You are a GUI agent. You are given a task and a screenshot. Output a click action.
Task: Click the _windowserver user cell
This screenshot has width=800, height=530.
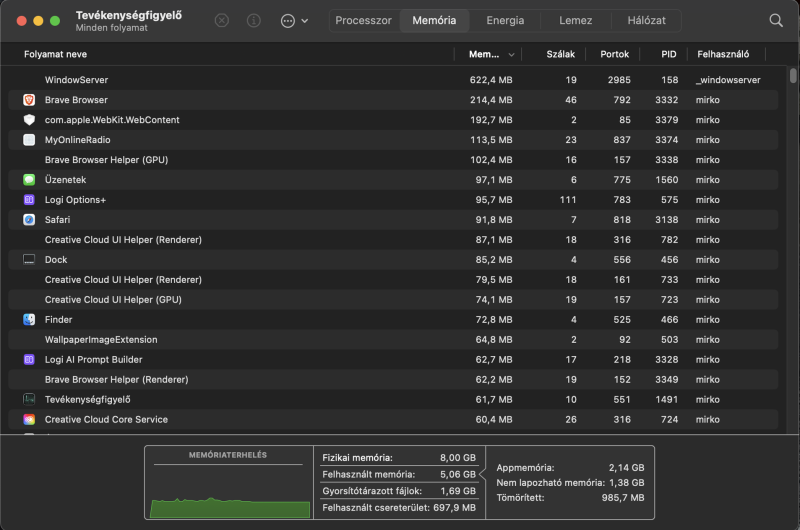click(x=728, y=80)
